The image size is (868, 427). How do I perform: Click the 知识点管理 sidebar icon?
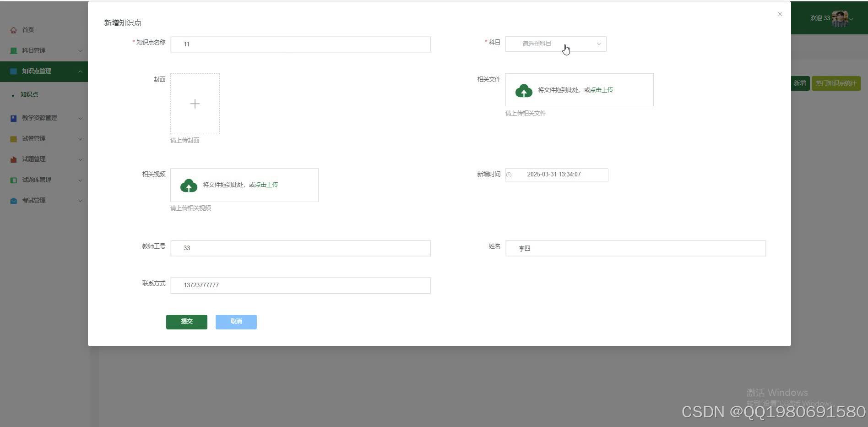13,71
